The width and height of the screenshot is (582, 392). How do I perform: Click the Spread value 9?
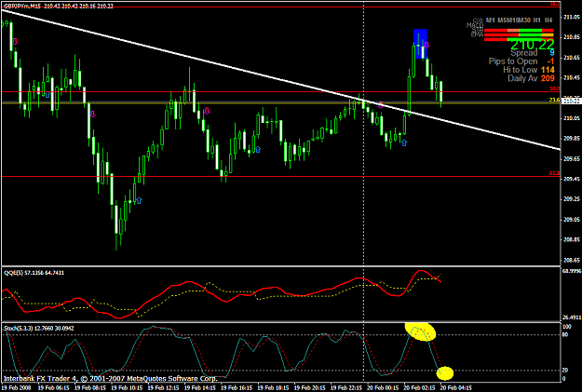552,53
